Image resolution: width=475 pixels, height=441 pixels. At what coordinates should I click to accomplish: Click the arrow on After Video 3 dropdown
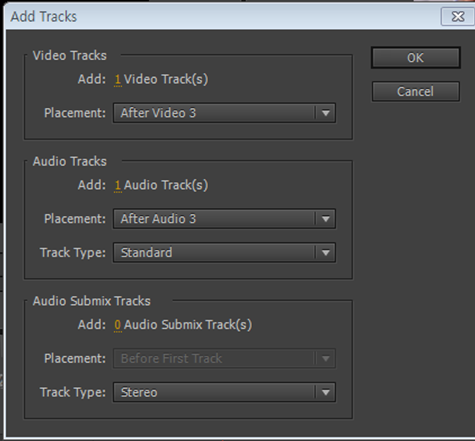tap(326, 113)
